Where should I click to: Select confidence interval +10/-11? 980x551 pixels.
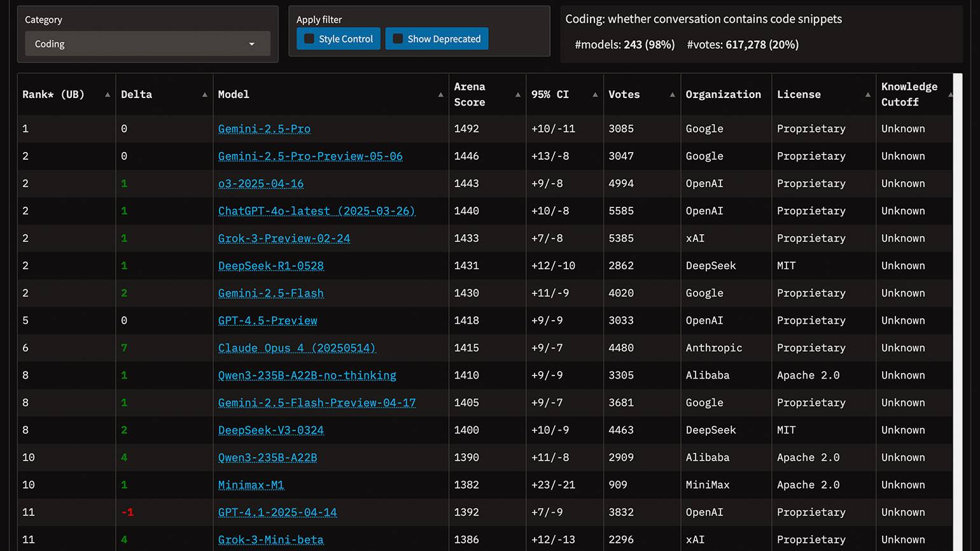[x=553, y=129]
